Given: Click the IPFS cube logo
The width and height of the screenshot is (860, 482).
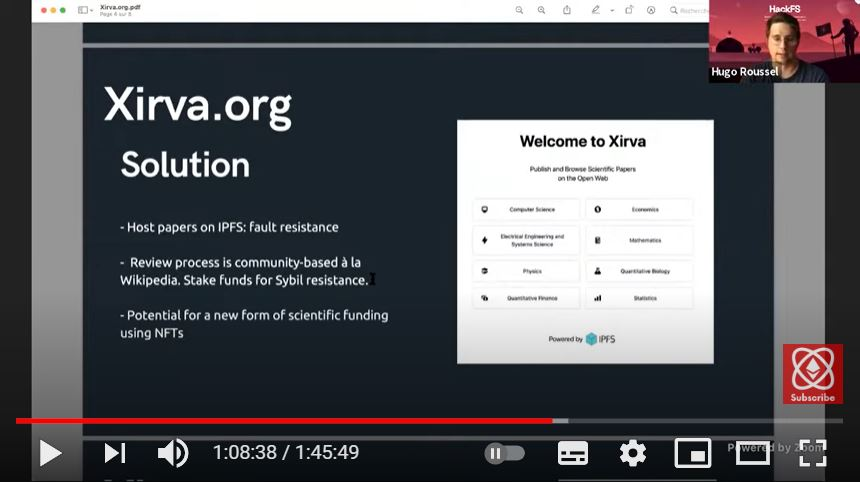Looking at the screenshot, I should click(x=591, y=339).
